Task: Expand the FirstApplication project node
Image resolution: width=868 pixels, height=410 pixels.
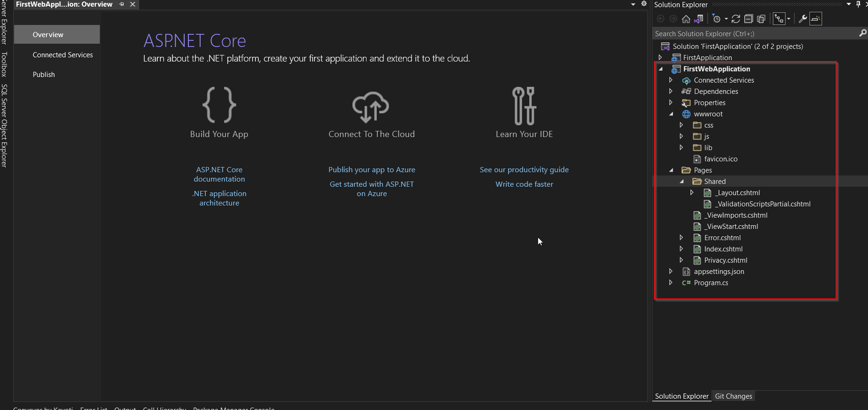Action: (661, 57)
